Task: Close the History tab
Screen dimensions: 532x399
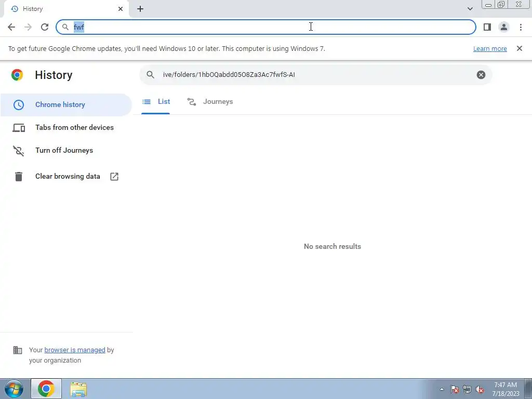Action: pos(121,9)
